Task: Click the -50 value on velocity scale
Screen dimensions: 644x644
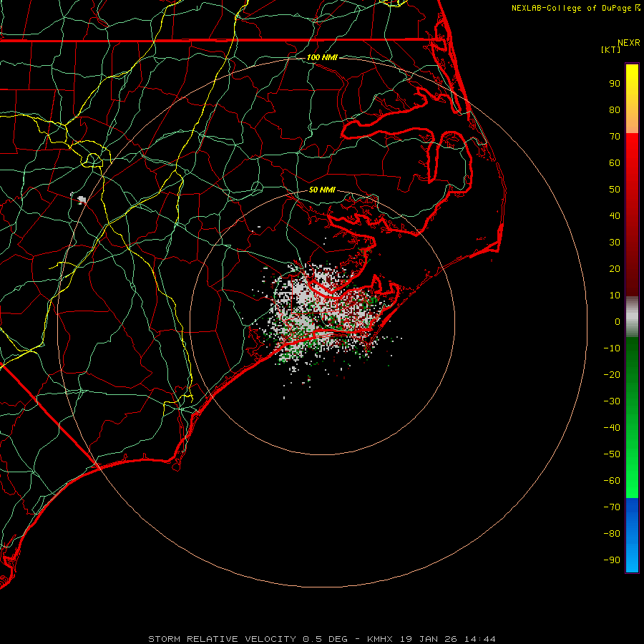Action: 612,454
